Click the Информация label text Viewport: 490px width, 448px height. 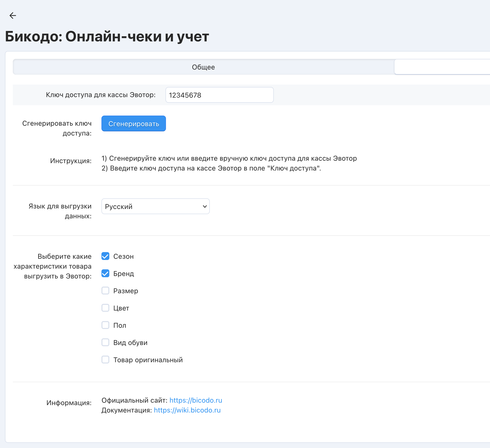tap(69, 403)
